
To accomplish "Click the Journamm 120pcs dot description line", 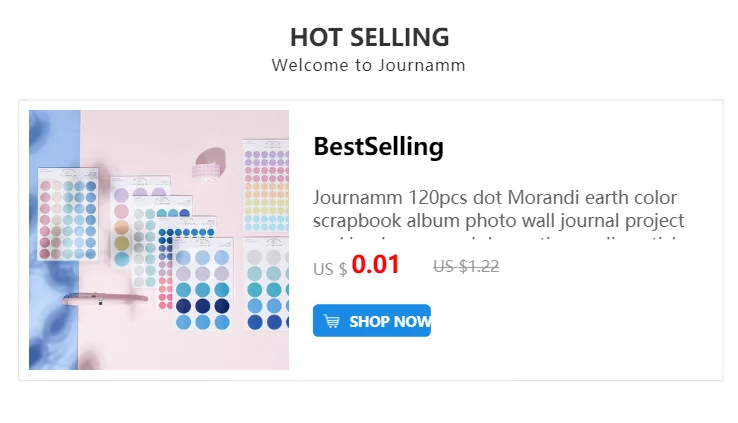I will (495, 198).
